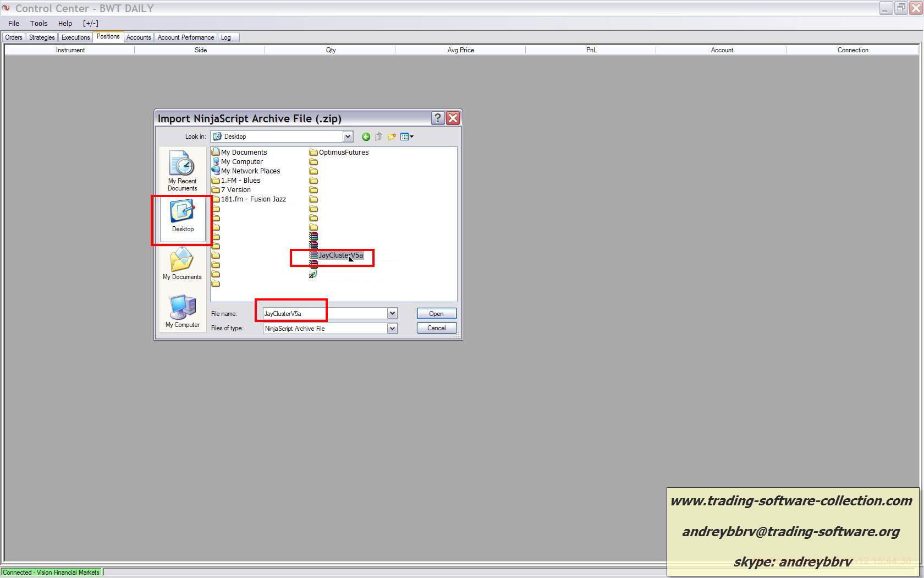Select the OptimusFutures folder
The image size is (924, 578).
(343, 152)
